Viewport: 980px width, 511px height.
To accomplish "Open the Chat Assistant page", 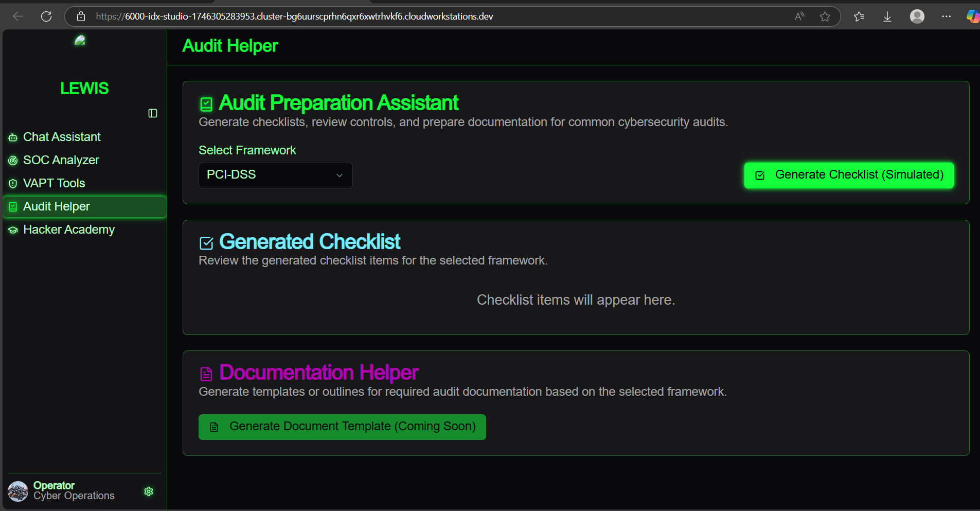I will (x=62, y=137).
